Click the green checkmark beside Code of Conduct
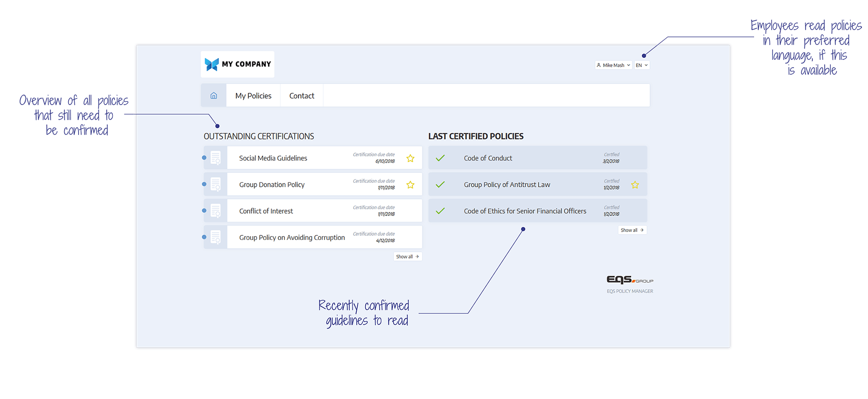Image resolution: width=868 pixels, height=399 pixels. point(441,158)
